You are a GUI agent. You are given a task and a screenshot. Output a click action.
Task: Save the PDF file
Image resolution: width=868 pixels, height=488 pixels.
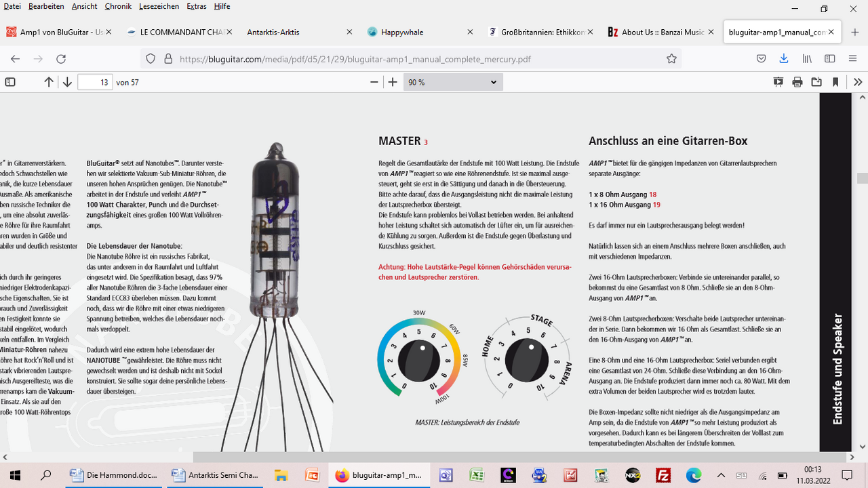816,82
